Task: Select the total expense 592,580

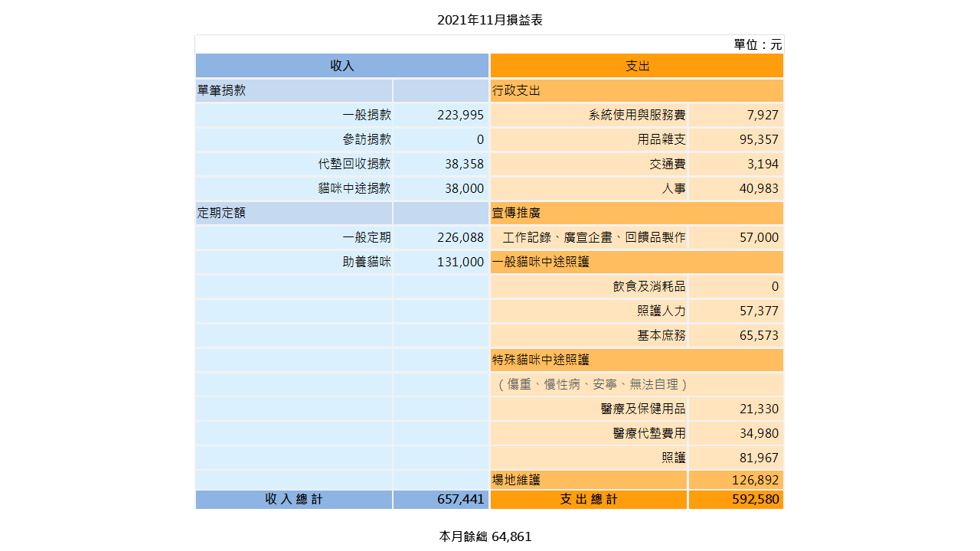Action: click(x=756, y=499)
